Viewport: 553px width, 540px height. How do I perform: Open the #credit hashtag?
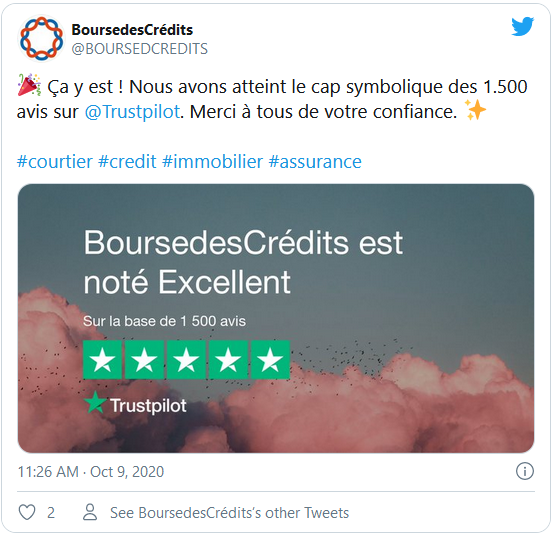[x=127, y=162]
